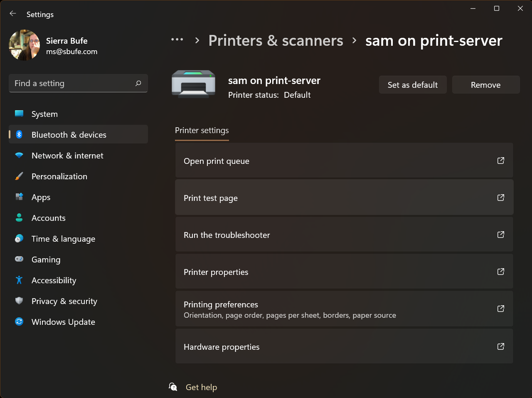The image size is (532, 398).
Task: Go to Printers & scanners breadcrumb
Action: click(x=276, y=41)
